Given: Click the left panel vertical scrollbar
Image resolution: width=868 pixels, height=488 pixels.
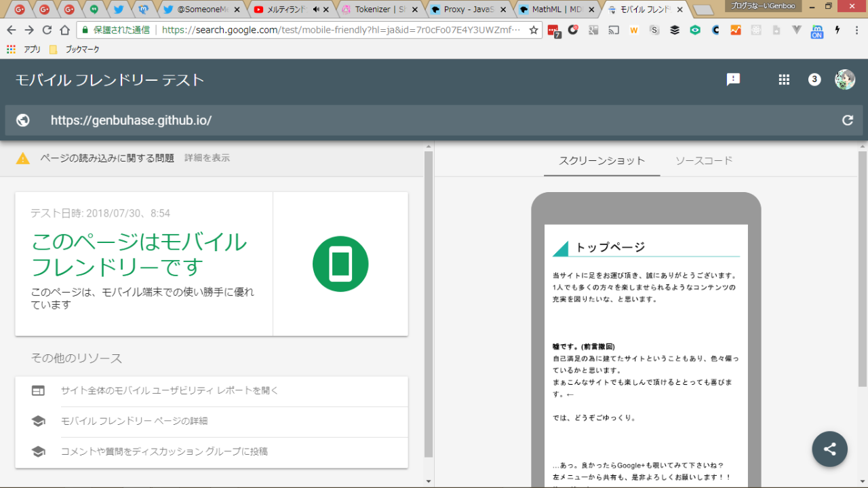Looking at the screenshot, I should (428, 305).
